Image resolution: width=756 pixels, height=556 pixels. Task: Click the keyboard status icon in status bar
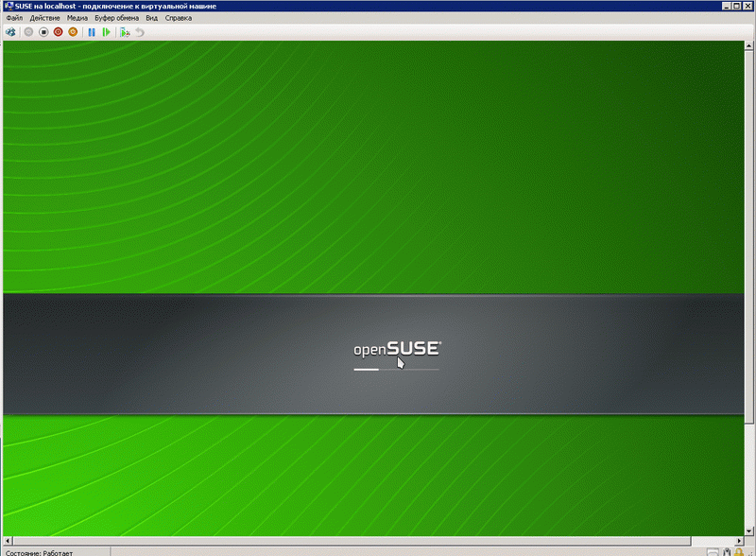click(x=713, y=552)
